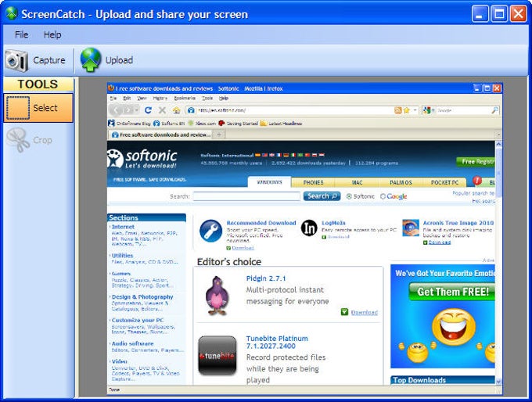Image resolution: width=532 pixels, height=402 pixels.
Task: Open the Pidgin 2.7.1 link
Action: tap(266, 278)
